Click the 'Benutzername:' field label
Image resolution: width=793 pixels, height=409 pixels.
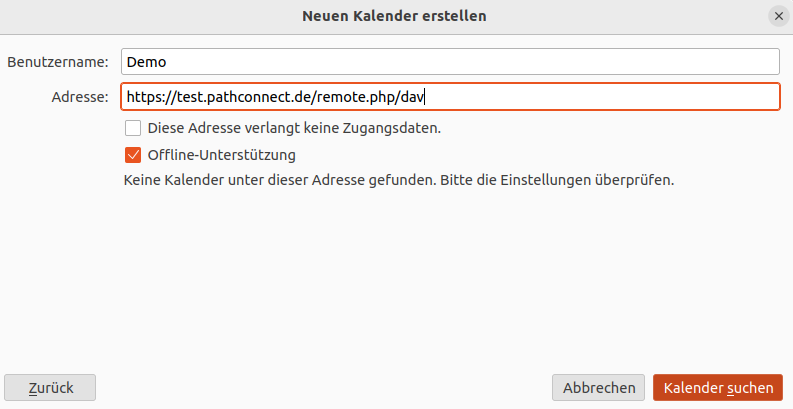tap(58, 62)
